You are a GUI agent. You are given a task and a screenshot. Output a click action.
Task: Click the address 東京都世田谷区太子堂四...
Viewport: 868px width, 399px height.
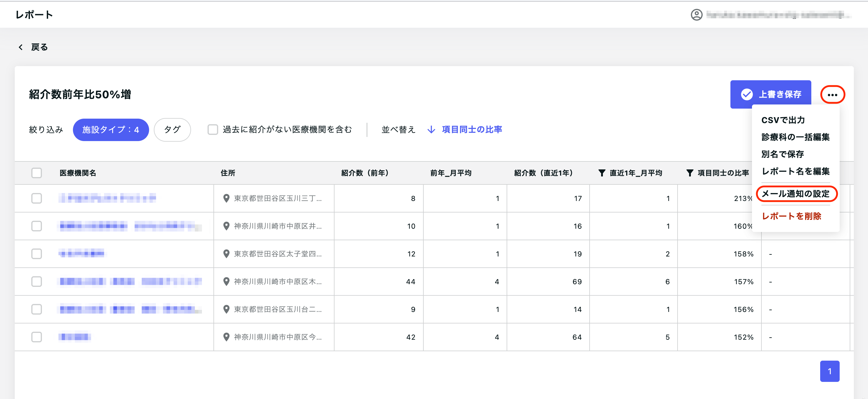(278, 254)
